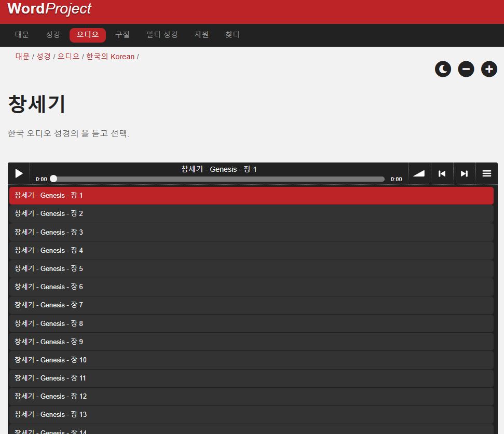Toggle playback of 창세기 Genesis 장 1
Viewport: 504px width, 434px height.
(x=19, y=173)
